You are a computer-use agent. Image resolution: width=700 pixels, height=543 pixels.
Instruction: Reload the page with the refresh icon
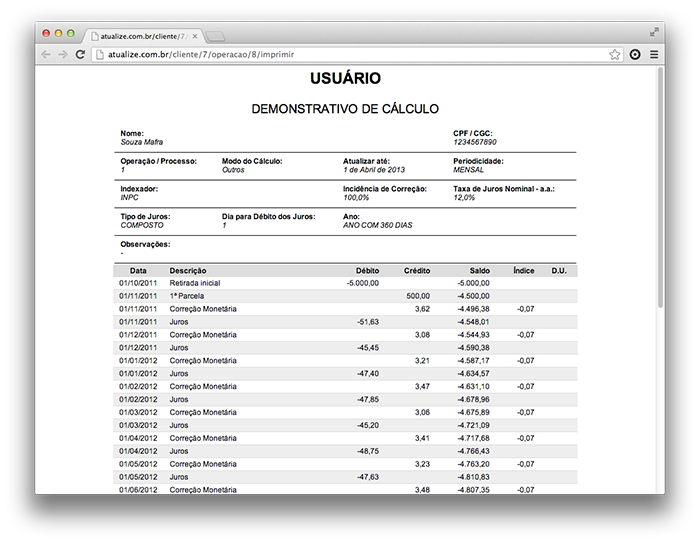[x=80, y=54]
